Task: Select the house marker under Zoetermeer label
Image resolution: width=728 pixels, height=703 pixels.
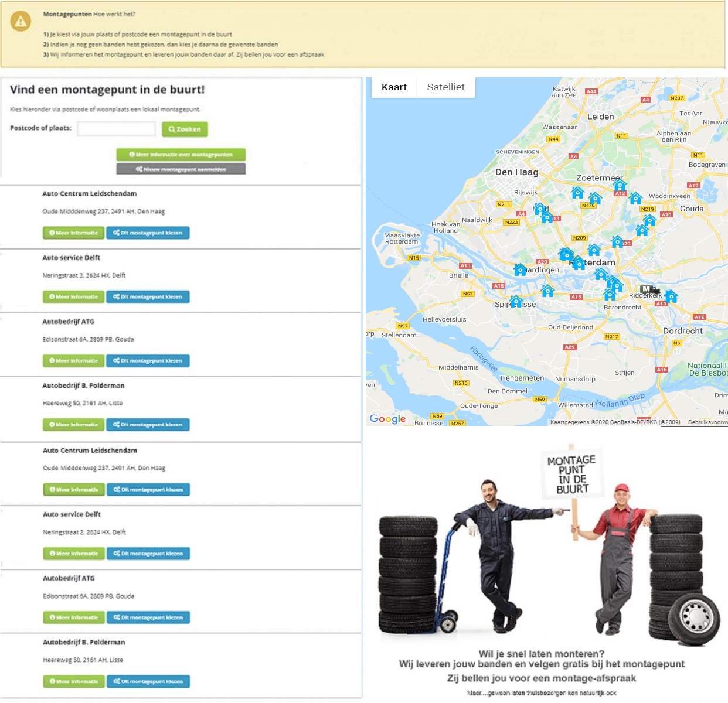Action: click(620, 186)
